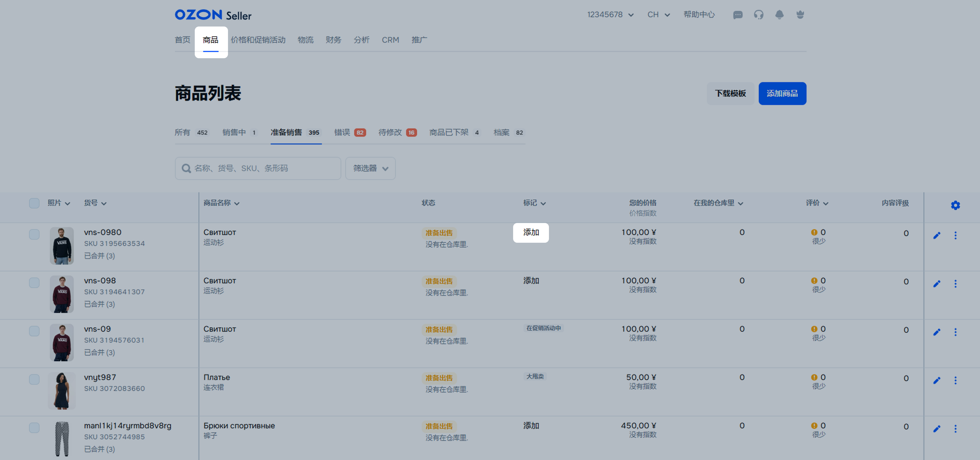Expand the 筛选器 filter dropdown
The width and height of the screenshot is (980, 460).
pos(370,168)
